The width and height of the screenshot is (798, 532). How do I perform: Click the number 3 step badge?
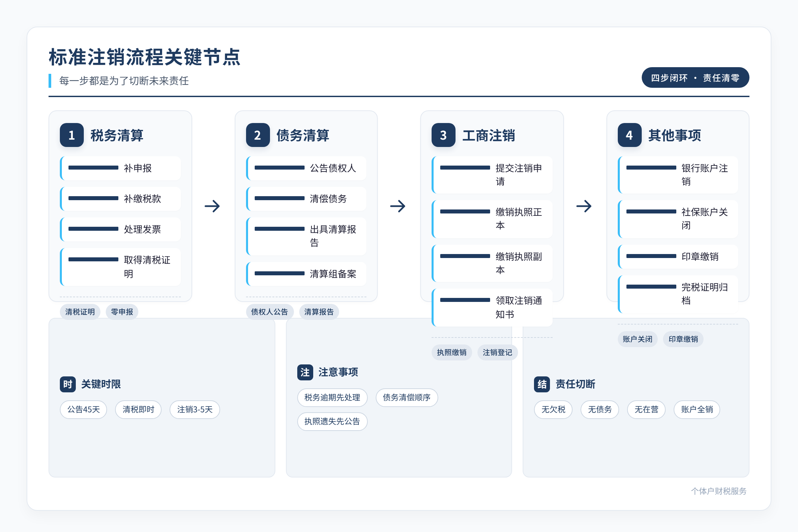click(444, 135)
